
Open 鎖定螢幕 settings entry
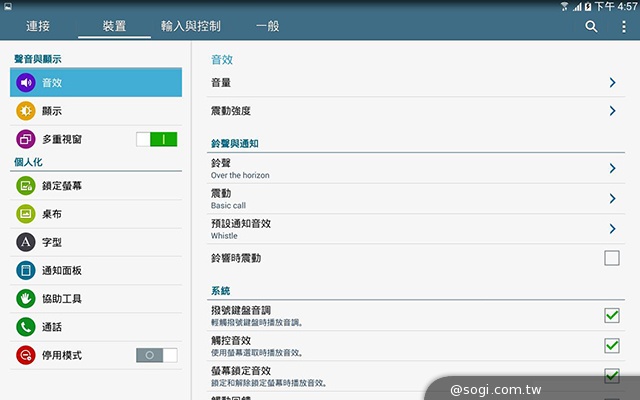[96, 186]
